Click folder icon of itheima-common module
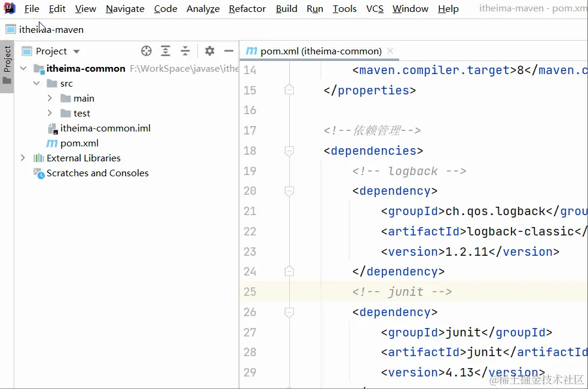The height and width of the screenshot is (389, 588). 39,69
